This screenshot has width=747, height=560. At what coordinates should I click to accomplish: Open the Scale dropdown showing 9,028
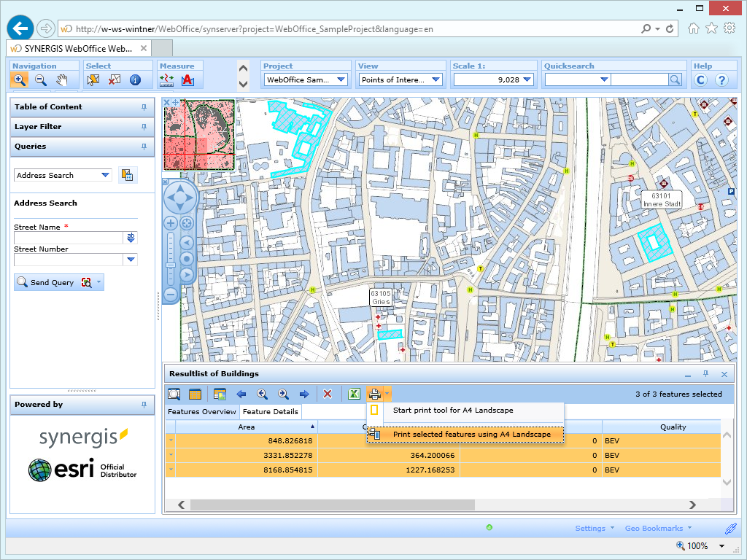(x=528, y=80)
